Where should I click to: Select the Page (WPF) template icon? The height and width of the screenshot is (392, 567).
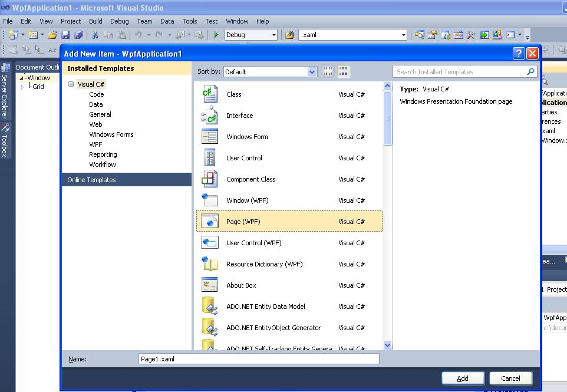click(x=209, y=221)
